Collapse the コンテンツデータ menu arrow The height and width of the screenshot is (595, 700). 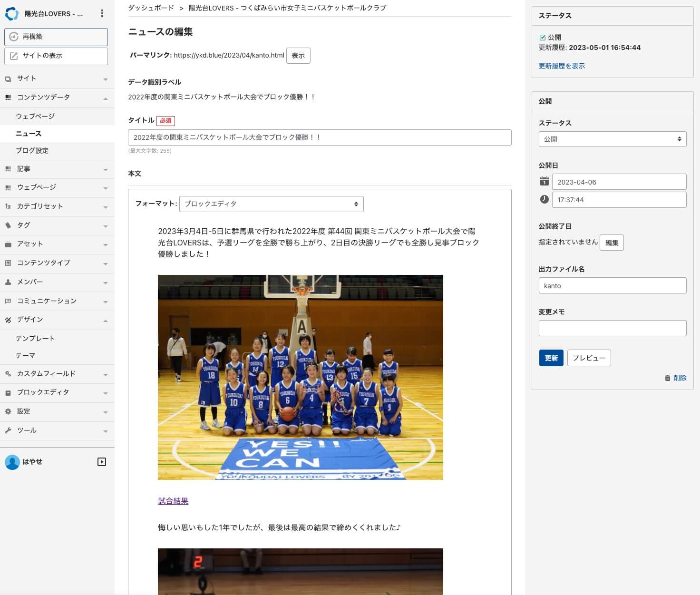click(x=106, y=98)
